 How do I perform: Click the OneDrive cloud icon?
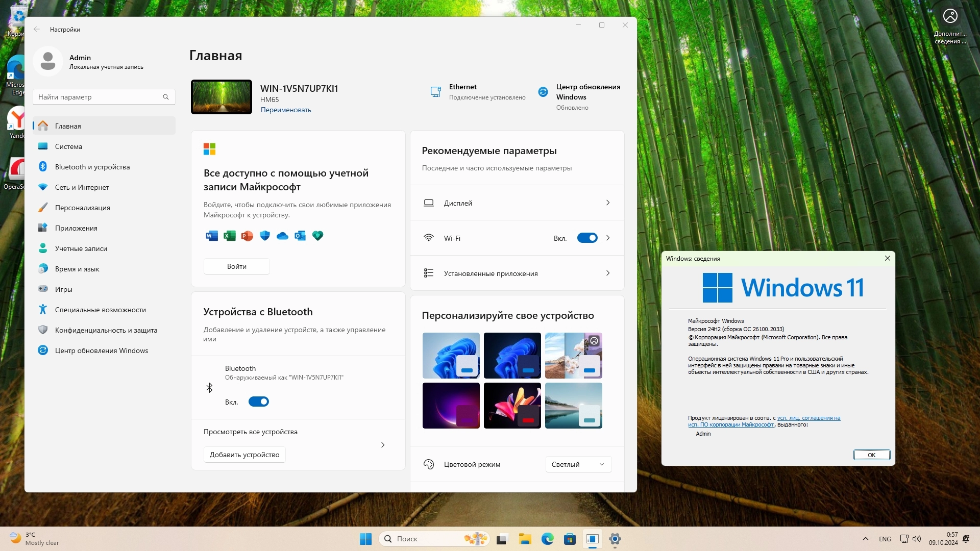(282, 236)
